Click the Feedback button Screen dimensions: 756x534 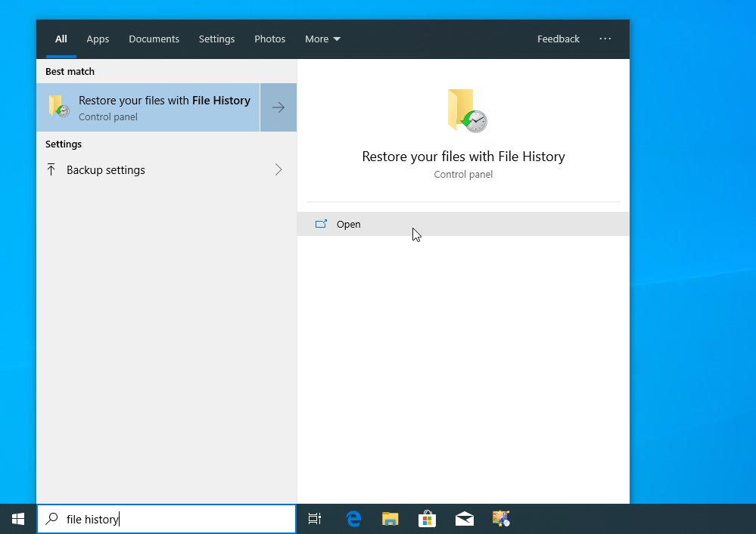558,39
